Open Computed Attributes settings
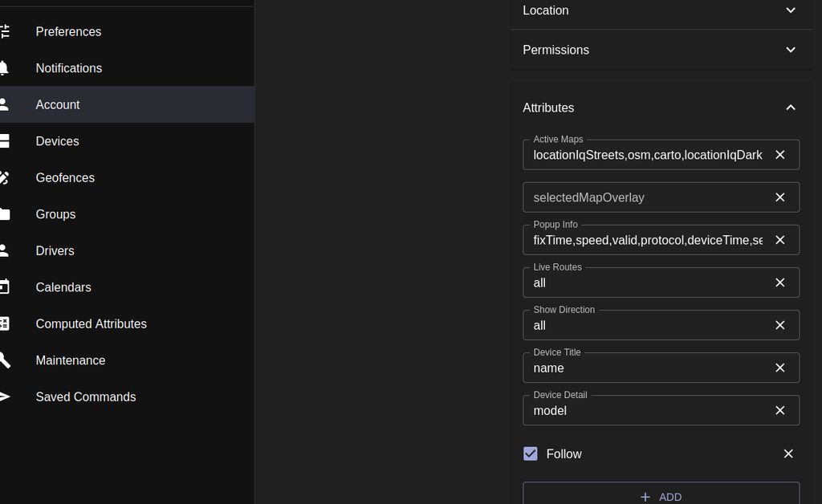Image resolution: width=822 pixels, height=504 pixels. tap(91, 324)
